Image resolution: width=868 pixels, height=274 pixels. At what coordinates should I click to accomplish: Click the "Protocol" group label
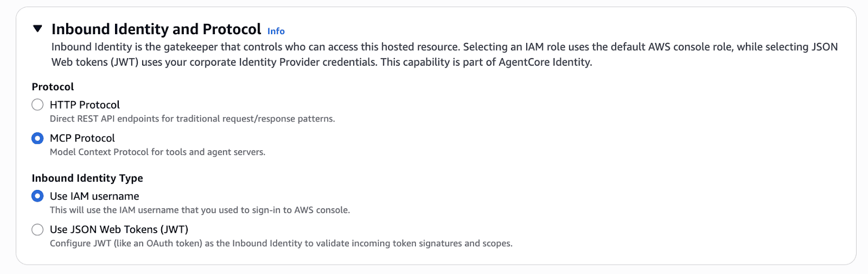pos(53,87)
